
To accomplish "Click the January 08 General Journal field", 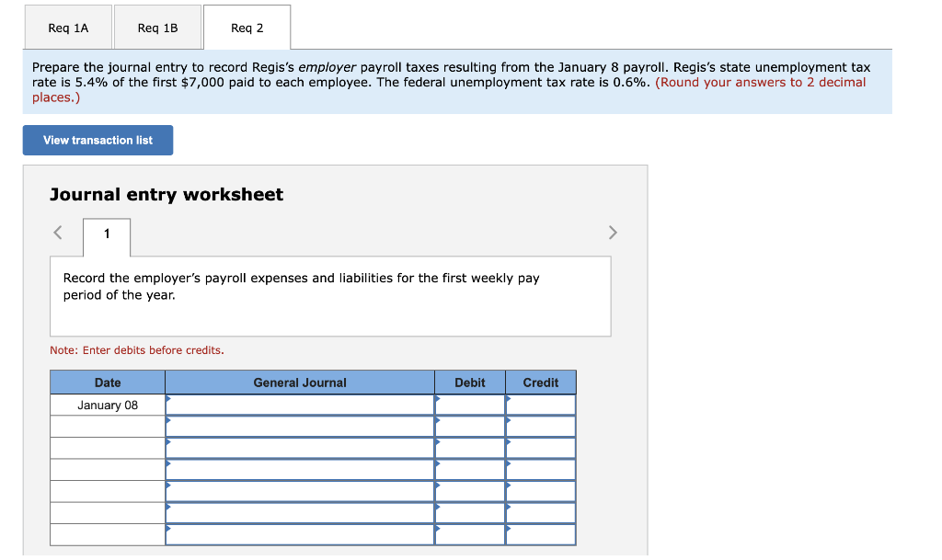I will [x=300, y=405].
